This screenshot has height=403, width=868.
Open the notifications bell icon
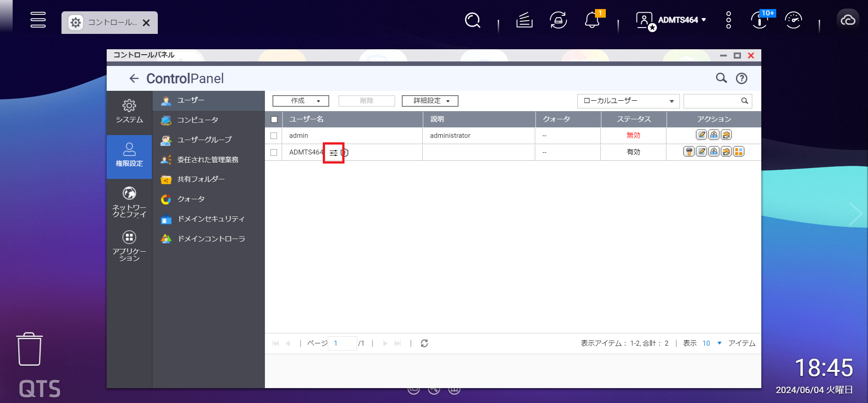pyautogui.click(x=592, y=20)
